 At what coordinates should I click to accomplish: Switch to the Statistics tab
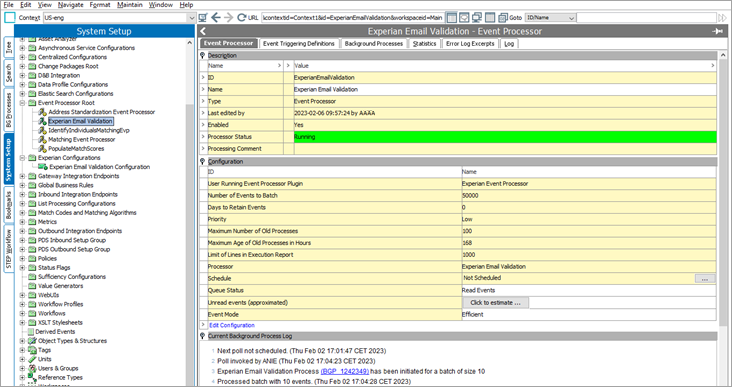424,43
